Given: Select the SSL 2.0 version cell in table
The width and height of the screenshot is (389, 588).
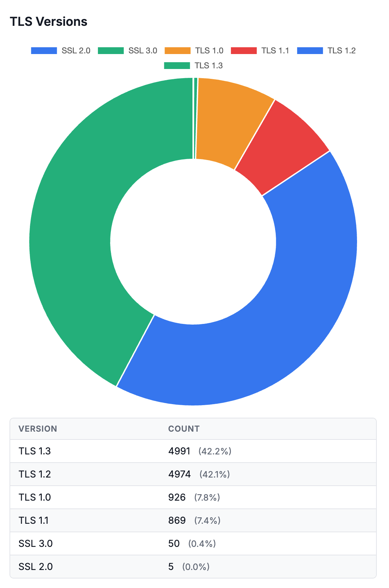Looking at the screenshot, I should click(36, 567).
